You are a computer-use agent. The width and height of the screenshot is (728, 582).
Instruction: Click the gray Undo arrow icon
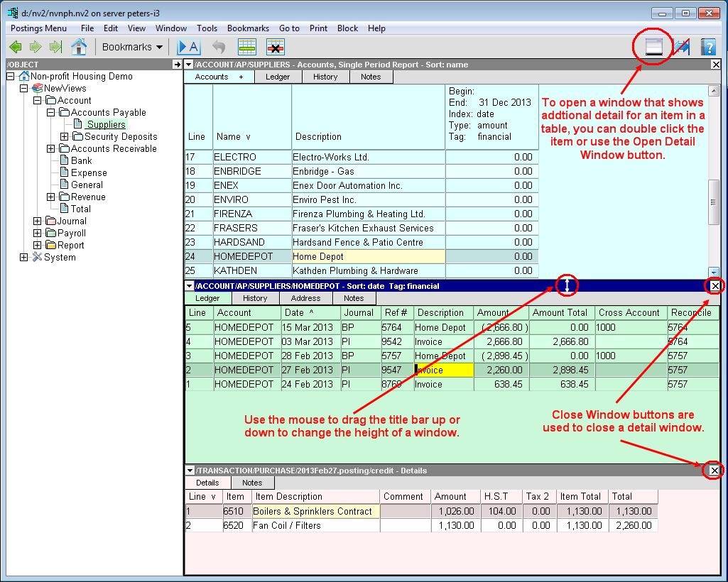[219, 47]
